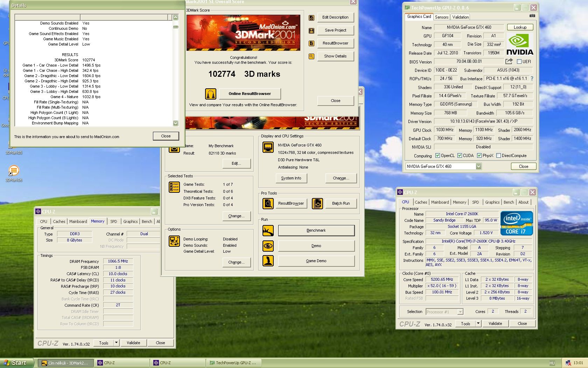Click the Pro Tools ResultBrowser icon
Screen dimensions: 588x368
(x=268, y=203)
